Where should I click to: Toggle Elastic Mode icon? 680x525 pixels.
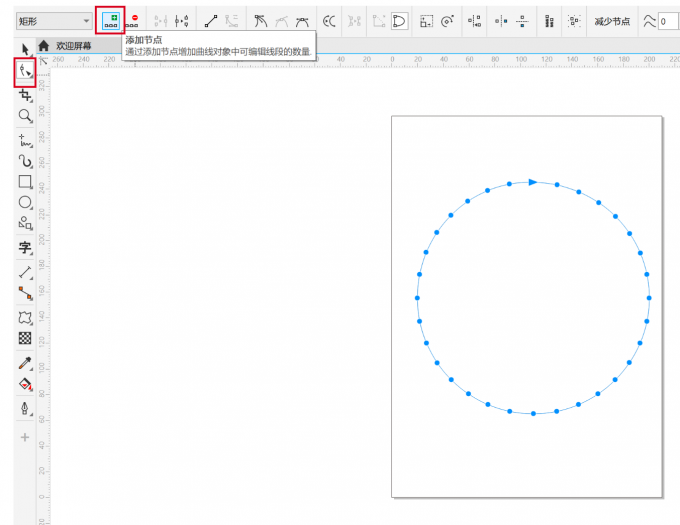[549, 21]
